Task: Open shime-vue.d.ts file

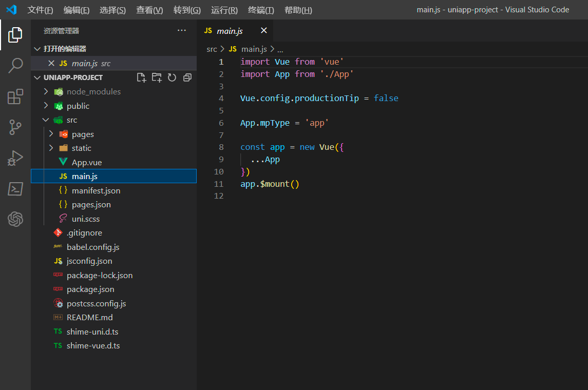Action: point(113,346)
